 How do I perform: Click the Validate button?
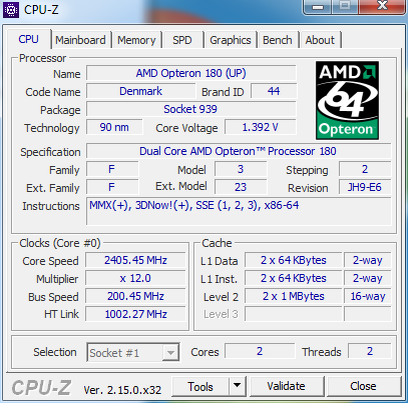coord(286,386)
